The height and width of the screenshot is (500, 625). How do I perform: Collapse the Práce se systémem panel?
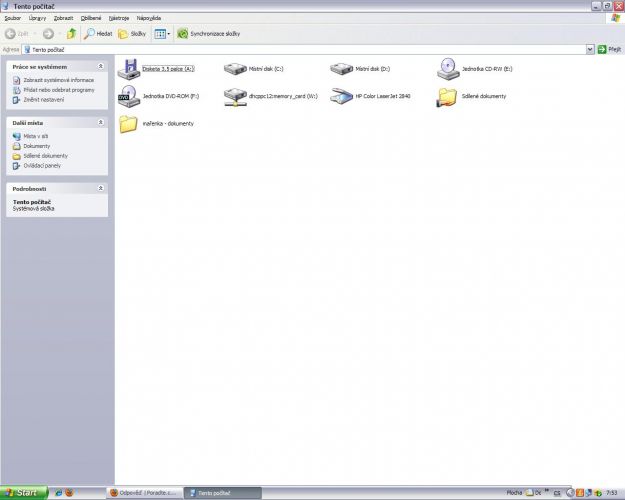[x=101, y=66]
